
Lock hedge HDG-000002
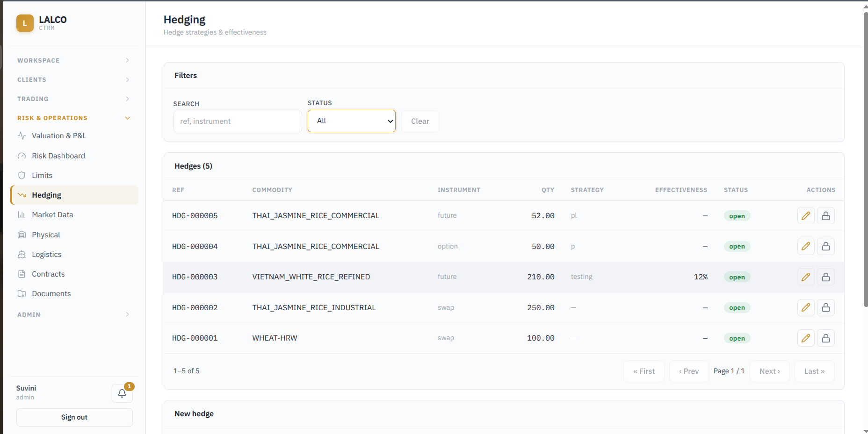coord(826,307)
